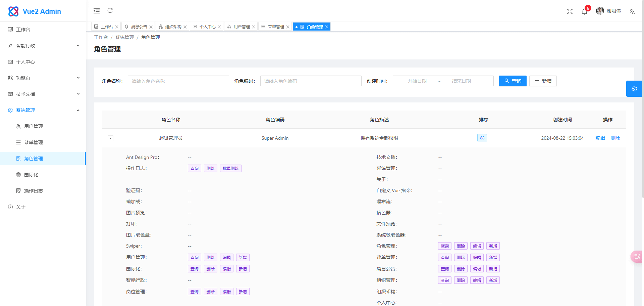644x306 pixels.
Task: Click the 批量删除 tag under 操作日志
Action: pos(231,168)
